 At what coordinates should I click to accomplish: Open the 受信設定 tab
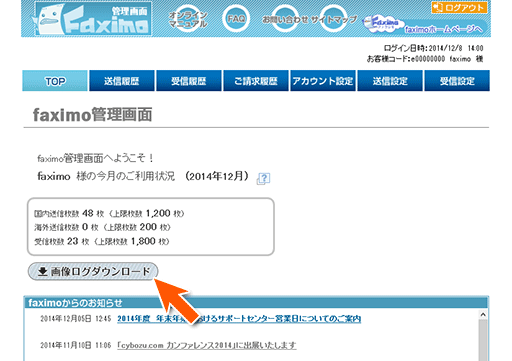(x=457, y=81)
